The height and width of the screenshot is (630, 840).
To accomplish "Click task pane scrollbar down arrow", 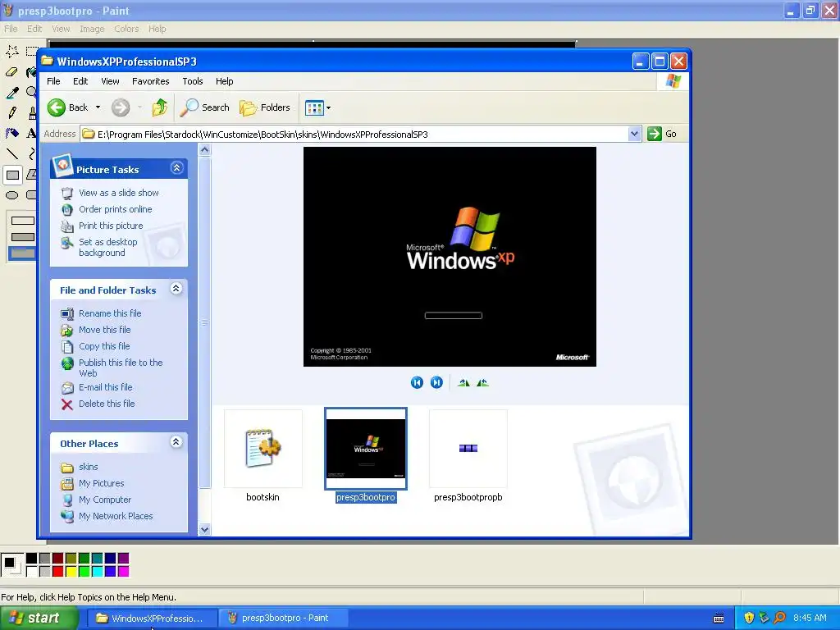I will point(204,529).
